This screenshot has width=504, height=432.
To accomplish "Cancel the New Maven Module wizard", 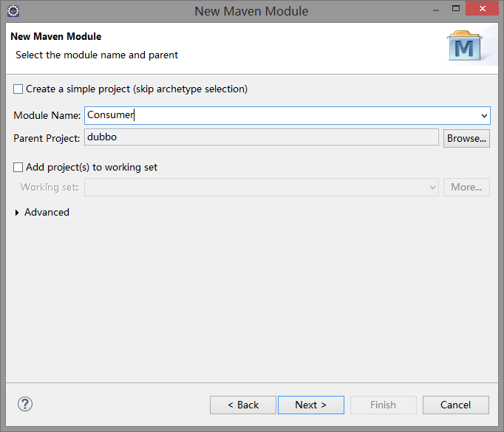I will click(x=455, y=405).
